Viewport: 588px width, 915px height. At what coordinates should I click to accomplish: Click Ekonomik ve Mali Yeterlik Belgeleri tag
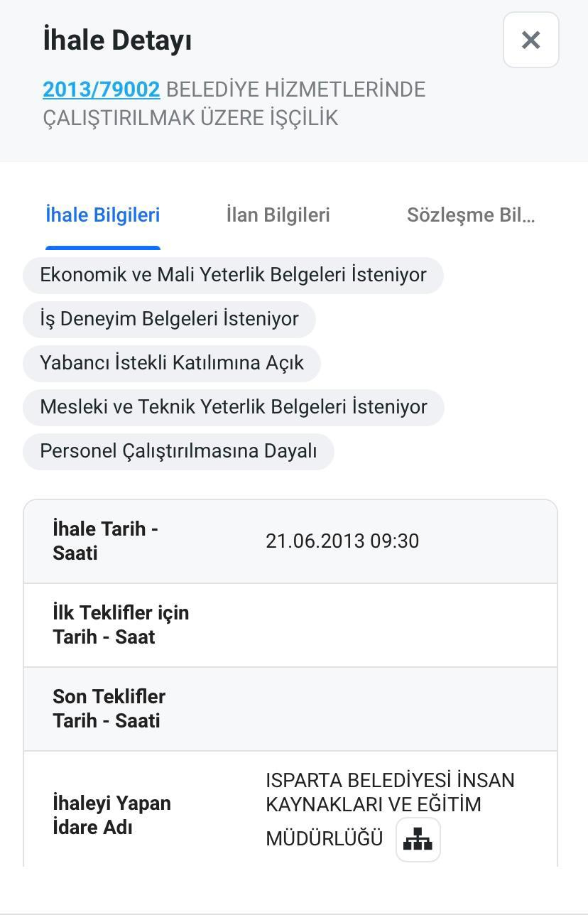point(233,275)
